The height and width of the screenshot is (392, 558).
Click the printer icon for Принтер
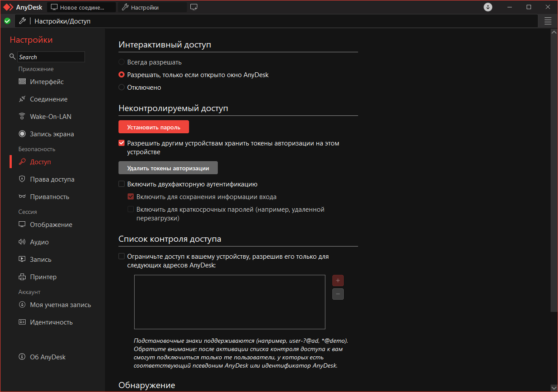click(22, 277)
